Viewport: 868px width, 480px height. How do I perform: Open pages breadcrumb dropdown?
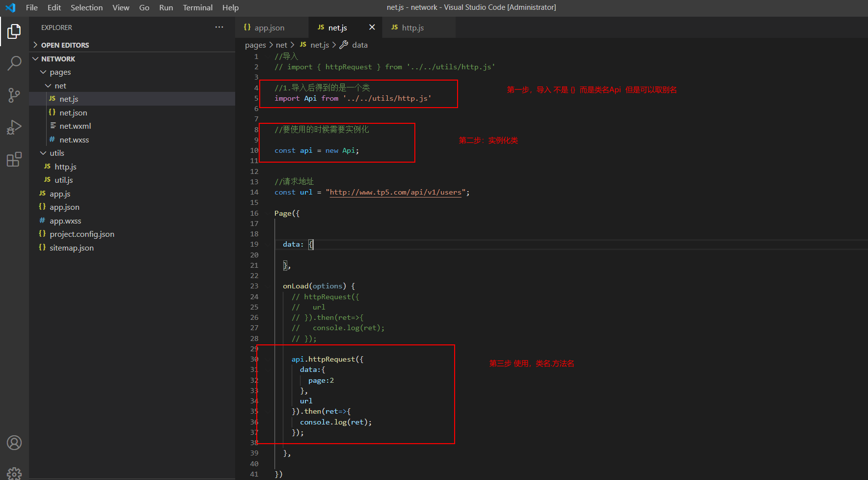tap(255, 45)
